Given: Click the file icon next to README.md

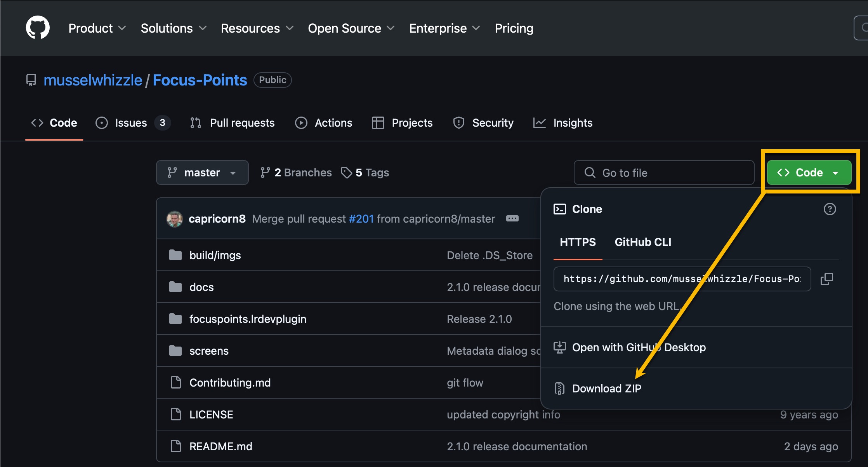Looking at the screenshot, I should [176, 446].
